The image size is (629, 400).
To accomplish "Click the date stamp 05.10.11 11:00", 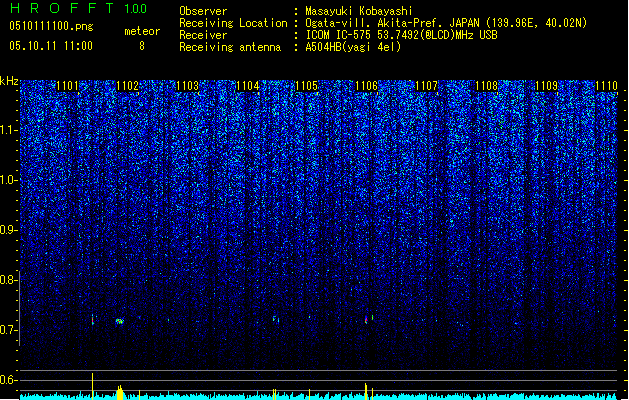I will point(51,46).
